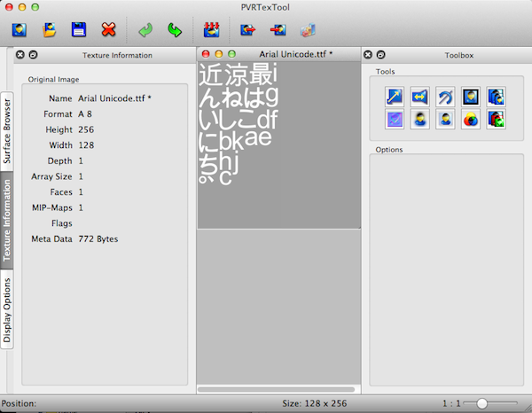Click the Meta Data value 772 Bytes
Screen dimensions: 532x413
pyautogui.click(x=98, y=239)
